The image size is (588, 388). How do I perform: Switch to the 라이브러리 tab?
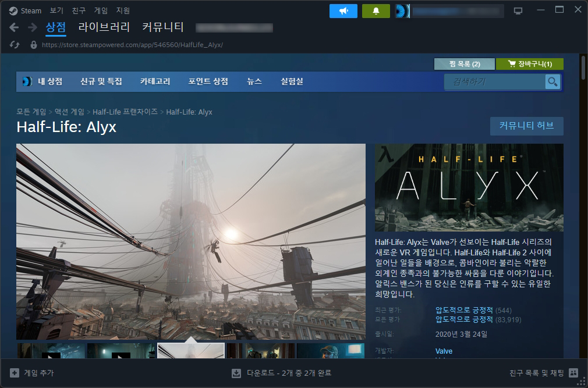click(104, 27)
